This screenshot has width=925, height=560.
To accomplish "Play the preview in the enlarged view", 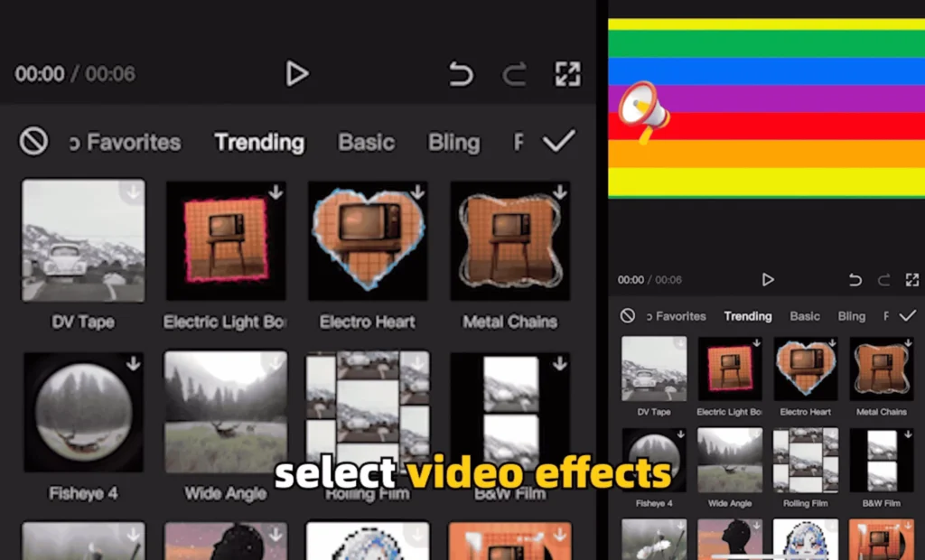I will 296,74.
